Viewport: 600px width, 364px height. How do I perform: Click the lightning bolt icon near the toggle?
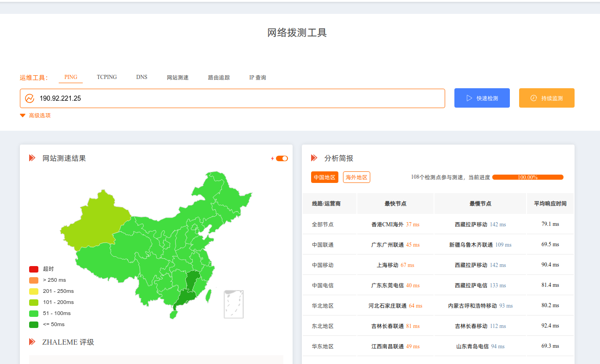(272, 158)
